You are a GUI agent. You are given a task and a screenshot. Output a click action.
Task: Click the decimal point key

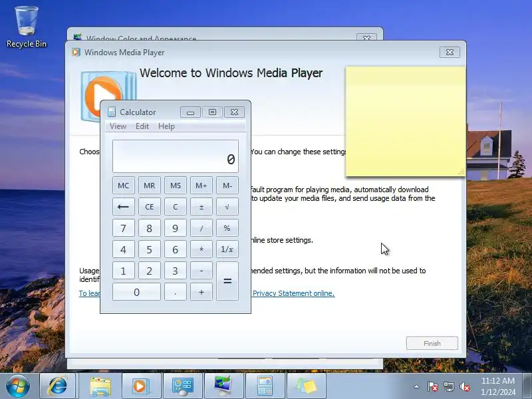click(x=176, y=292)
